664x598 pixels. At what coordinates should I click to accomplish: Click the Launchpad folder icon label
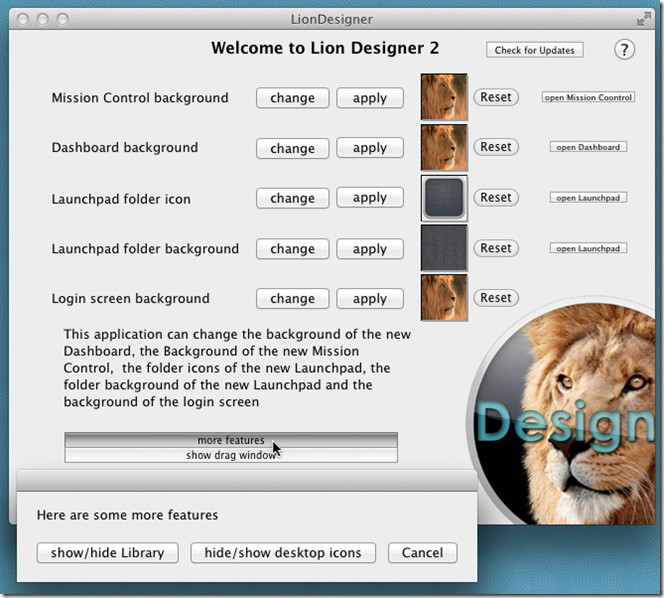(121, 199)
